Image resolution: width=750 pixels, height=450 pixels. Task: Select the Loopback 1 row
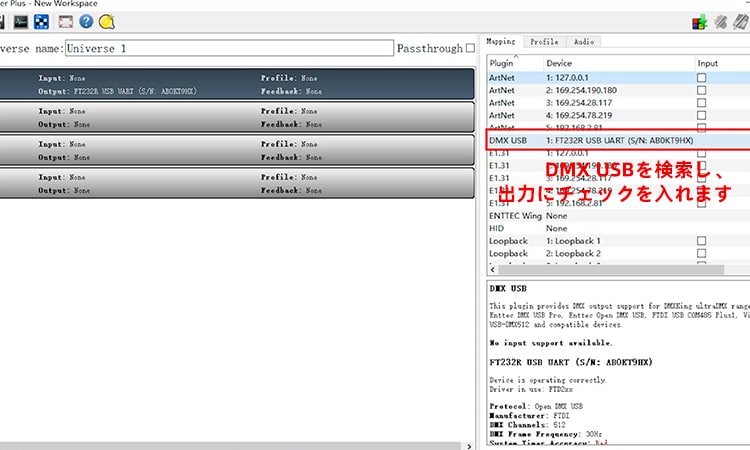[x=619, y=241]
